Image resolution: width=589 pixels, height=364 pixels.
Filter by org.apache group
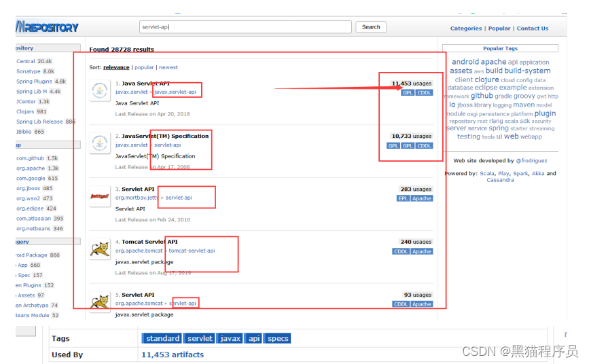tap(31, 168)
